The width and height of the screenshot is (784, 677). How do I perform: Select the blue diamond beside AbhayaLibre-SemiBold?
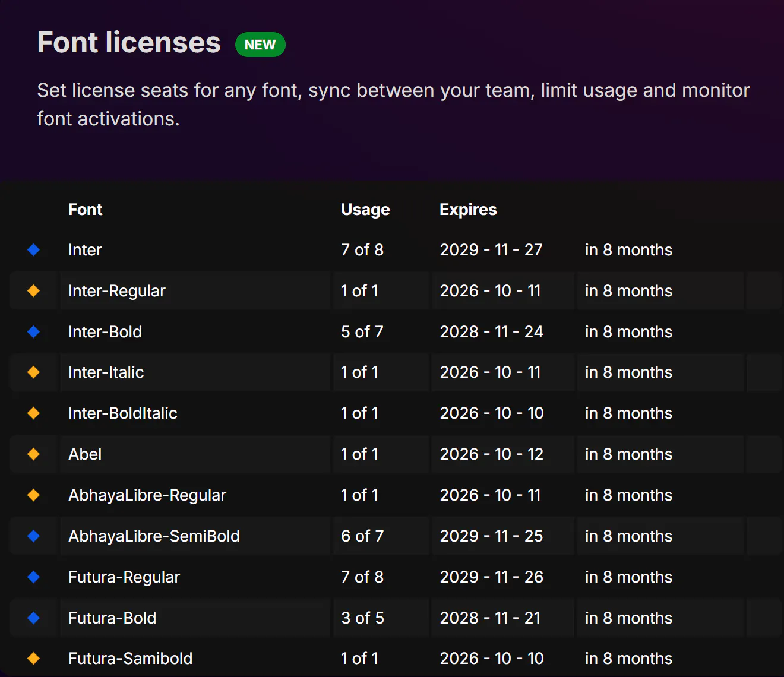[x=34, y=536]
